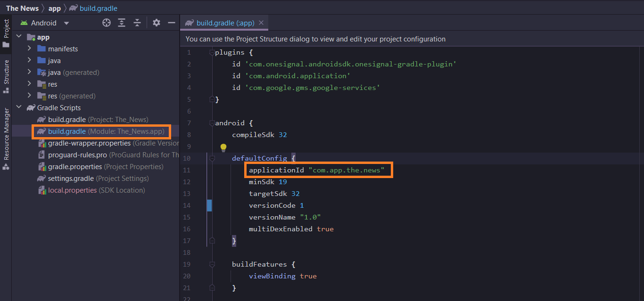Open the Structure side tool window
The image size is (644, 301).
coord(6,76)
